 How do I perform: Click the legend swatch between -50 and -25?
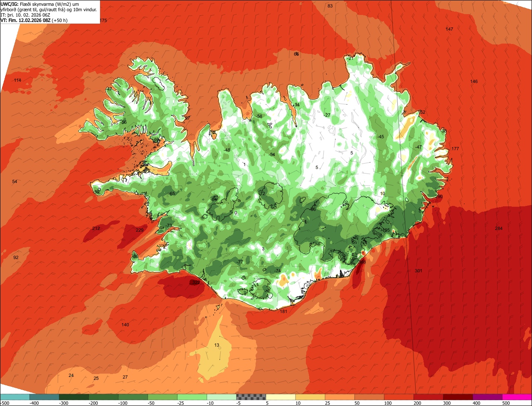(x=163, y=397)
